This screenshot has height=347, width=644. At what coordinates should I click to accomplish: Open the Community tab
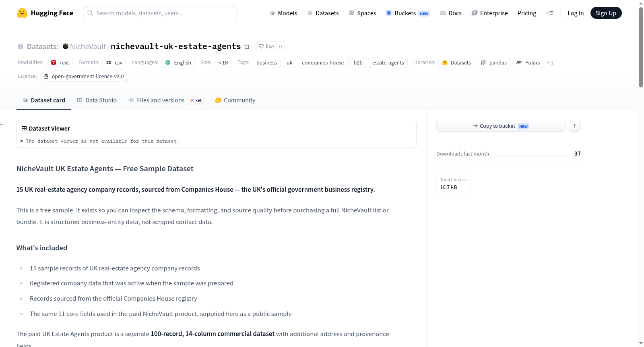(x=235, y=100)
